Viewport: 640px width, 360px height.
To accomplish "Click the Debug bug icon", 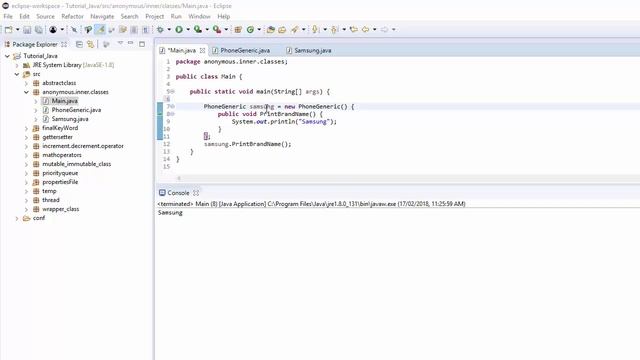I will click(x=160, y=29).
